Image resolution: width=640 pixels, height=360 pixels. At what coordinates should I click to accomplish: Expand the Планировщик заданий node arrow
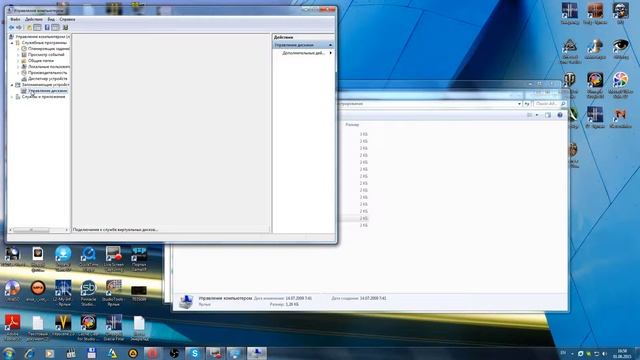tap(18, 49)
